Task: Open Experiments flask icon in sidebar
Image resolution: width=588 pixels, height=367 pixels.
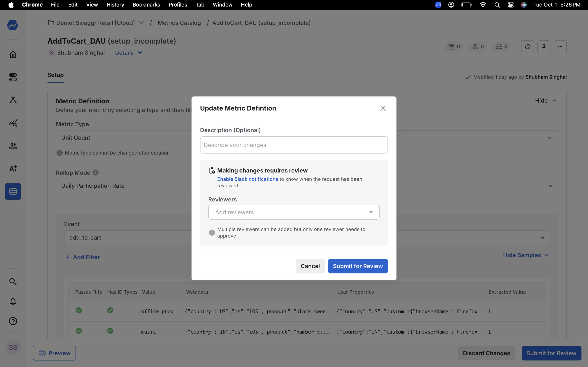Action: coord(13,100)
